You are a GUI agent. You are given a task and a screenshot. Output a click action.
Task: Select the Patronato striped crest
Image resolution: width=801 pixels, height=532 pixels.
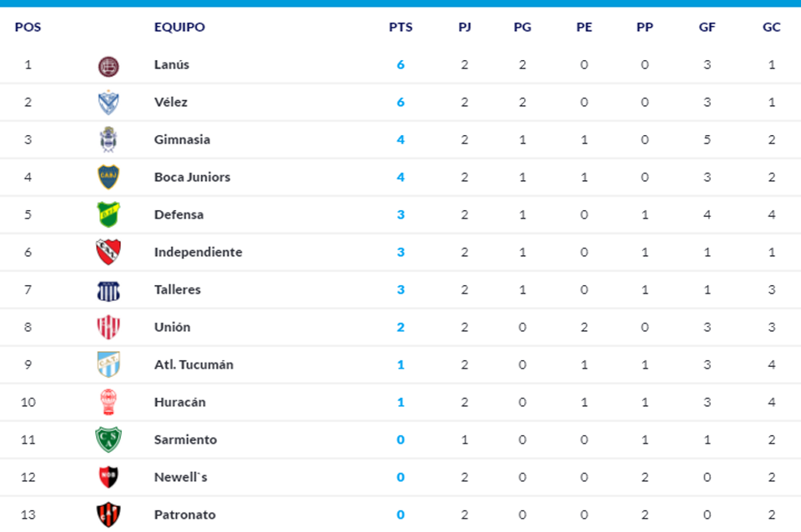[108, 514]
